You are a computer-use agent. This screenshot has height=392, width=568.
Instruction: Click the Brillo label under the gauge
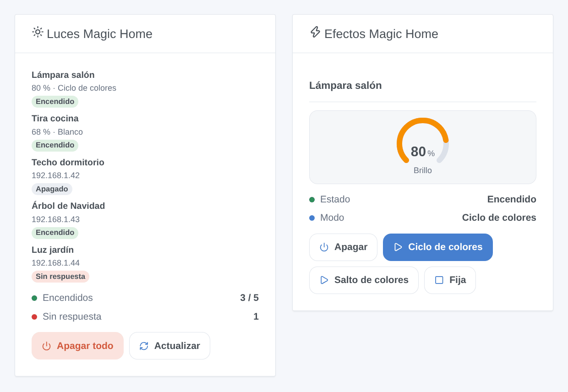pos(423,171)
